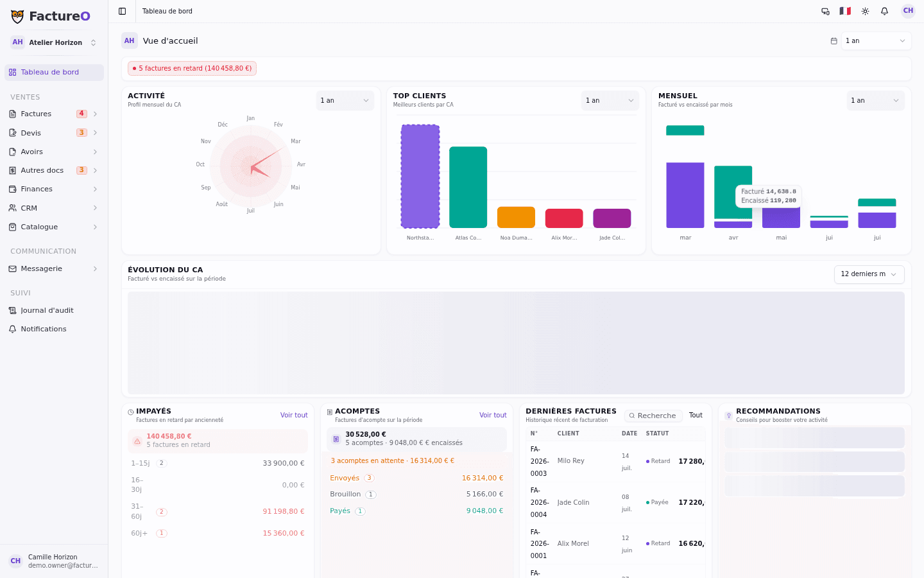The height and width of the screenshot is (578, 924).
Task: Focus the Recherche field in Dernières factures
Action: click(x=653, y=416)
